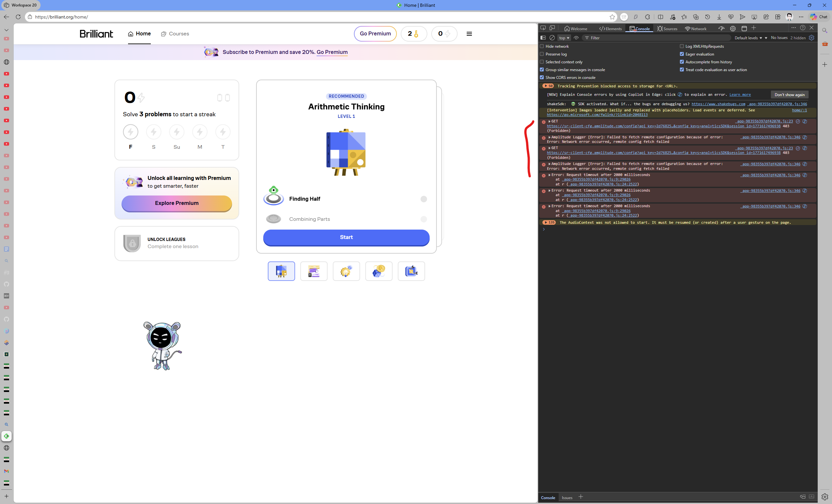Toggle device emulation icon in DevTools
Screen dimensions: 832x504
coord(552,28)
